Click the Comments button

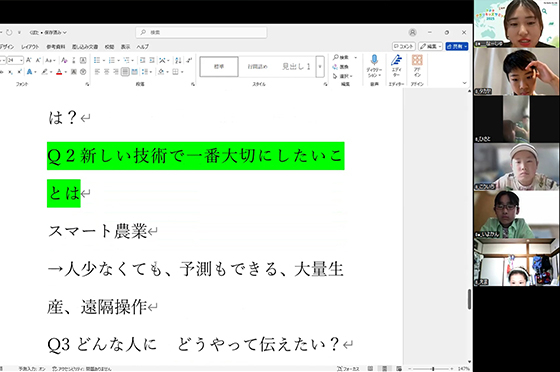click(x=404, y=46)
